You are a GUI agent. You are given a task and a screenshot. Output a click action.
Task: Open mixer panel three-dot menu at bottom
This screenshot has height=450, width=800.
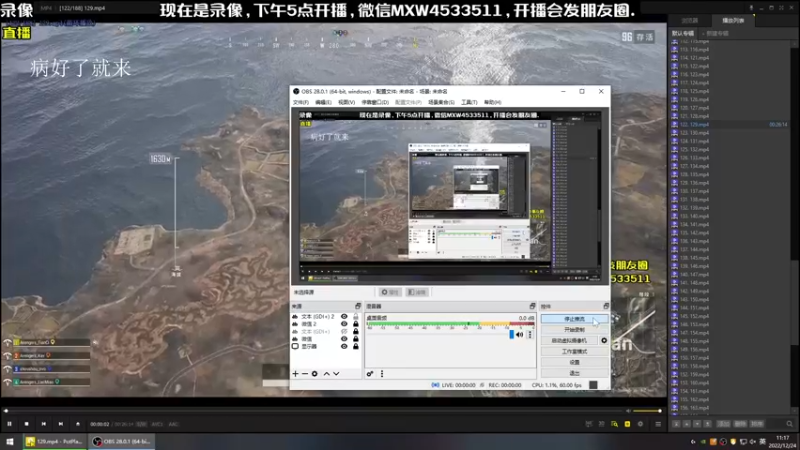tap(382, 374)
